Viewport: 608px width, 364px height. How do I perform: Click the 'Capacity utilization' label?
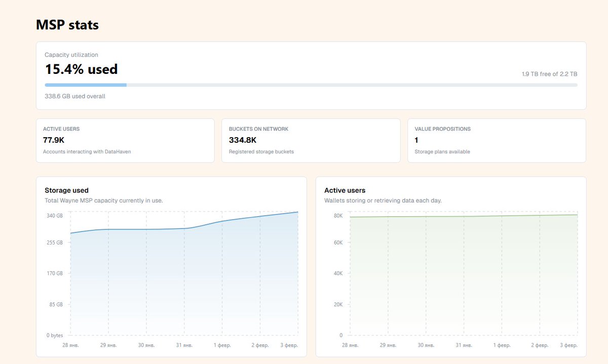coord(71,55)
